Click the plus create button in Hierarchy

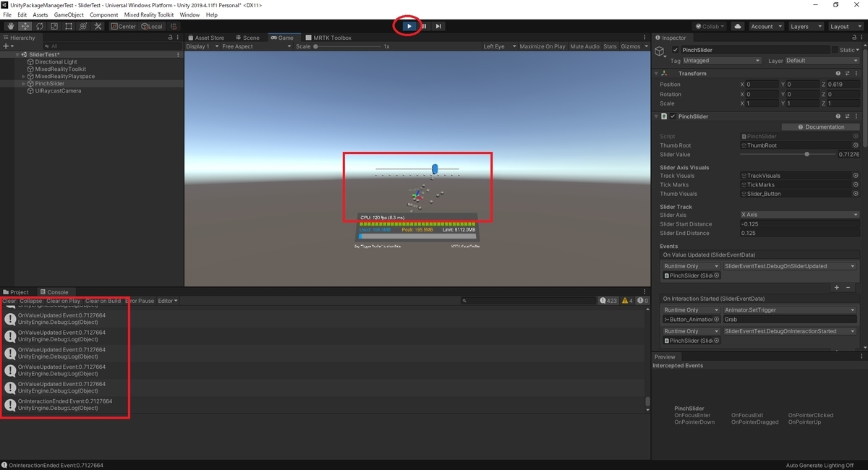[x=7, y=46]
